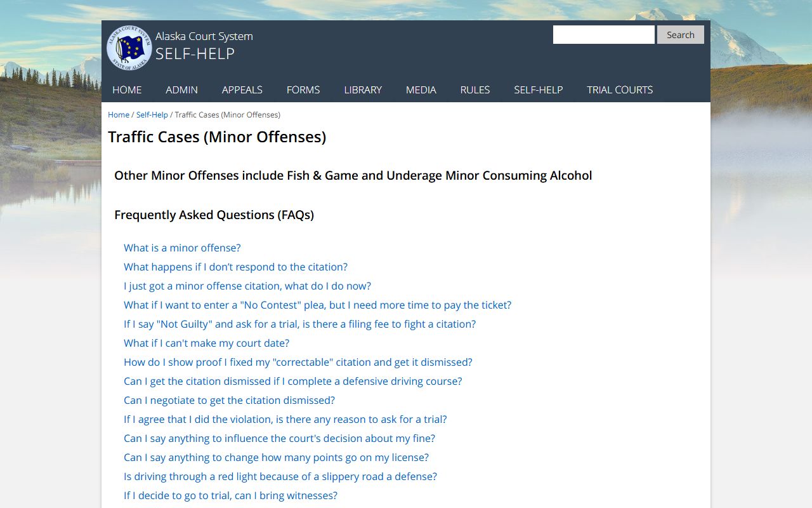Click the Alaska Court System seal logo
The height and width of the screenshot is (508, 812).
coord(129,48)
